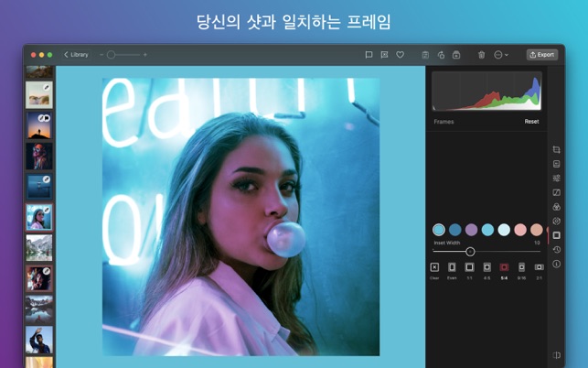This screenshot has height=368, width=588.
Task: Pick the pink frame color swatch
Action: coord(520,230)
